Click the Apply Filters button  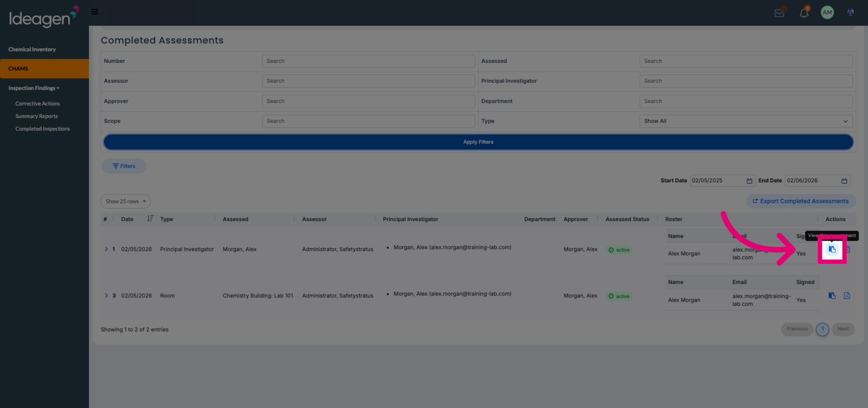coord(478,142)
